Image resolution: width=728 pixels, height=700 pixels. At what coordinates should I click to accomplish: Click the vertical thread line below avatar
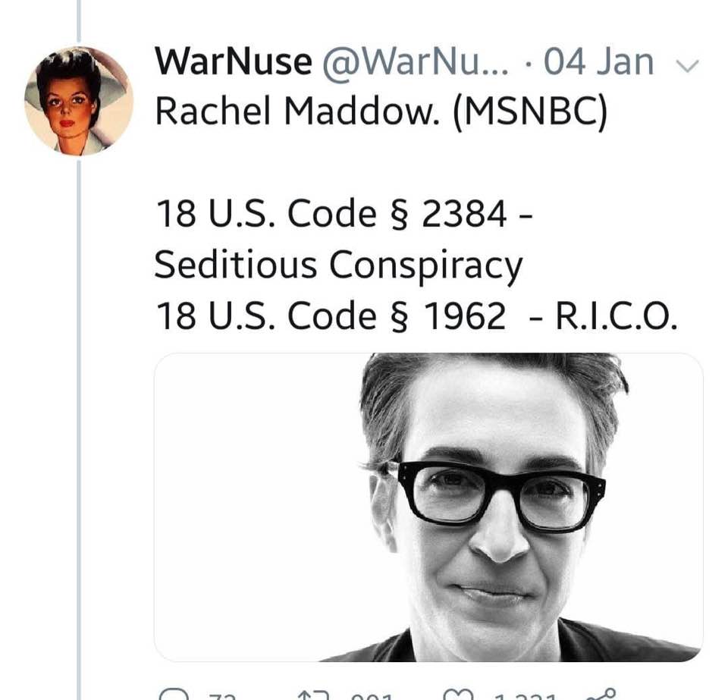pos(79,425)
